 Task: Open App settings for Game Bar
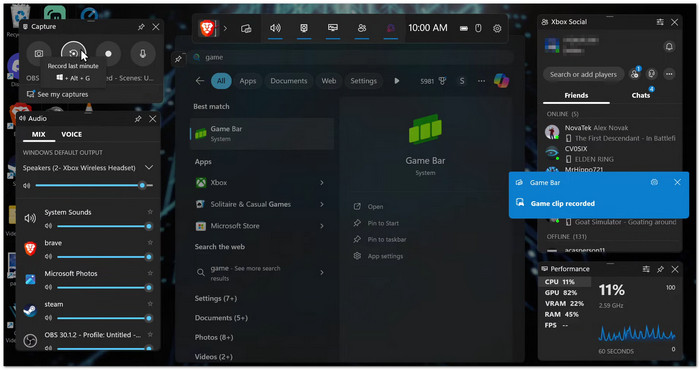(379, 256)
